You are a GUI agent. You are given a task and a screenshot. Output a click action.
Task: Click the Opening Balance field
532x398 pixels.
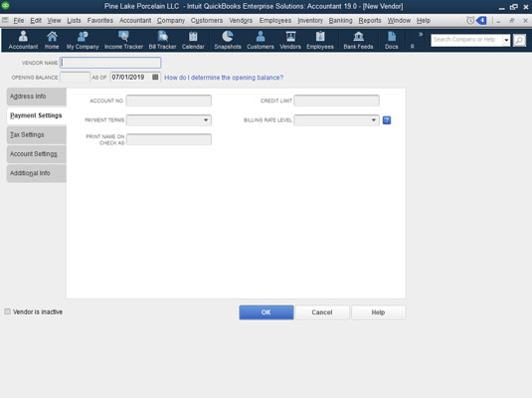coord(75,78)
